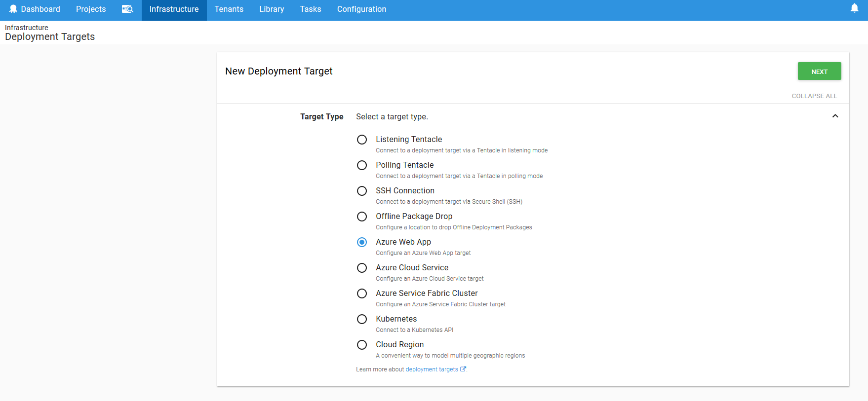This screenshot has width=868, height=401.
Task: Open Projects menu item
Action: [91, 9]
